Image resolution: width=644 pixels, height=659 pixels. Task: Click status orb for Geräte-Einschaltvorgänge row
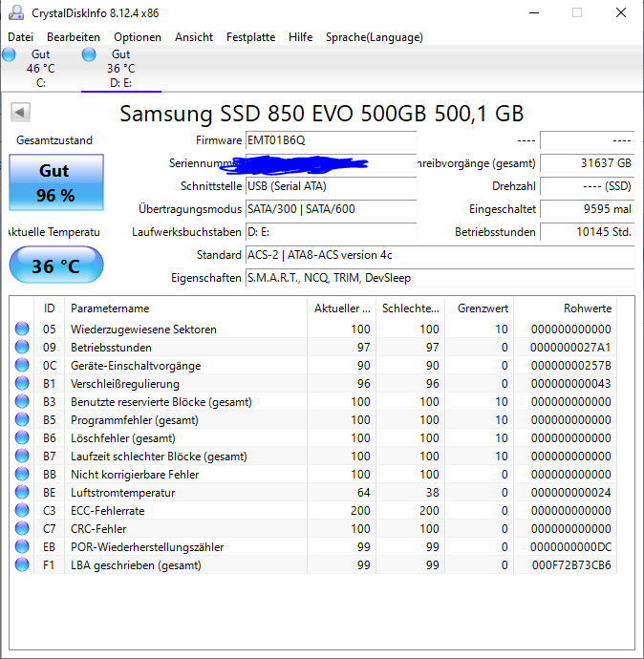(22, 365)
